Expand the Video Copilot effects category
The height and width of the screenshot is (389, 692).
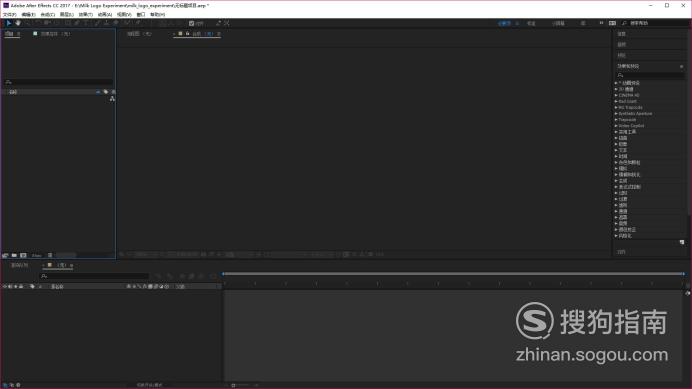pos(616,126)
